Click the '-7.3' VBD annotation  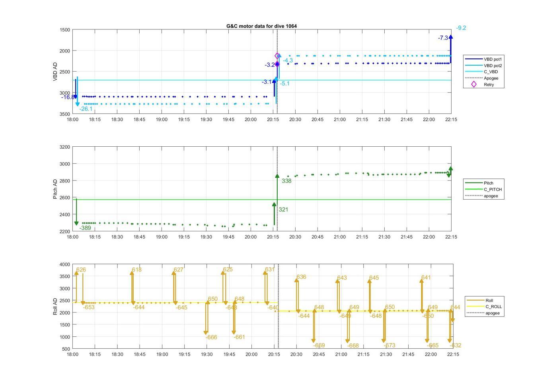click(x=443, y=38)
